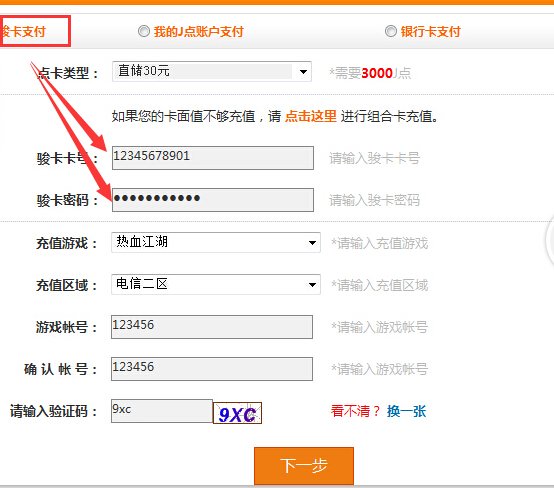Screen dimensions: 554x488
Task: Click 换一张 to refresh the captcha
Action: [406, 411]
